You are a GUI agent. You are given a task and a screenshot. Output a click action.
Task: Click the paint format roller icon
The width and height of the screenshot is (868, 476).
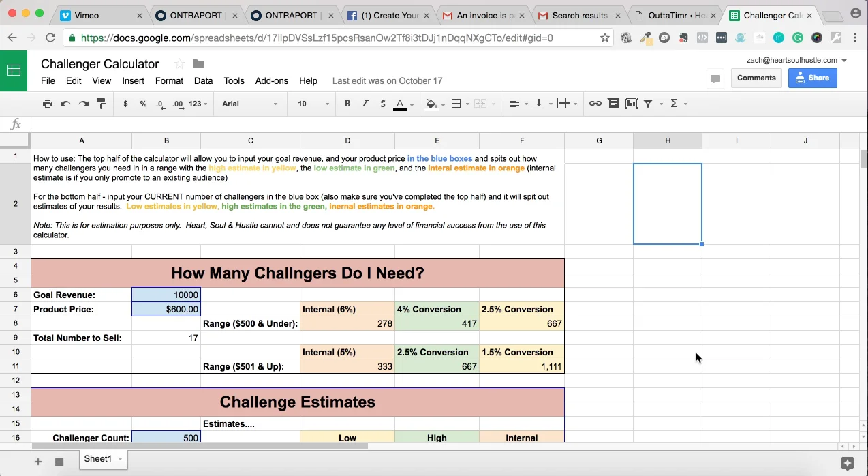pyautogui.click(x=102, y=104)
